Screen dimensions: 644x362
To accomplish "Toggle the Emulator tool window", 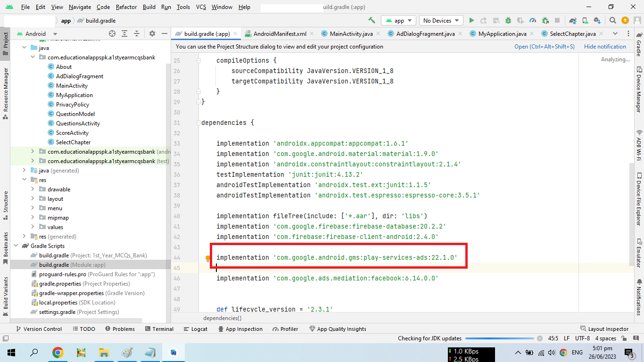I will coord(639,254).
